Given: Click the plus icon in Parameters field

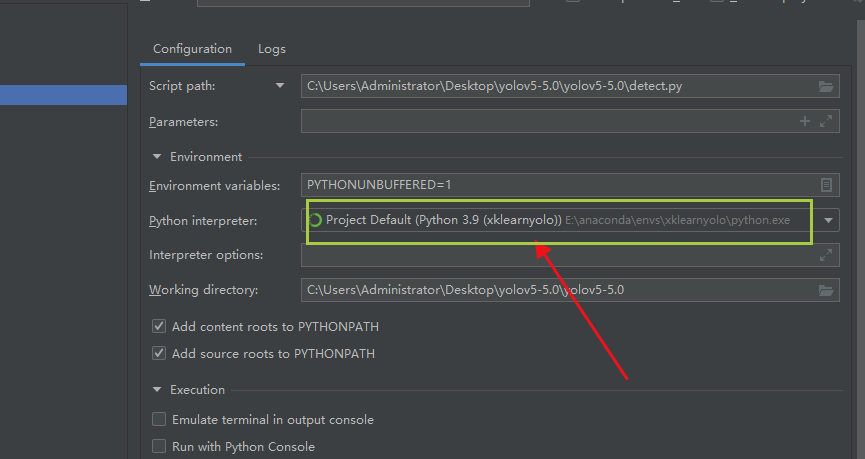Looking at the screenshot, I should click(805, 121).
